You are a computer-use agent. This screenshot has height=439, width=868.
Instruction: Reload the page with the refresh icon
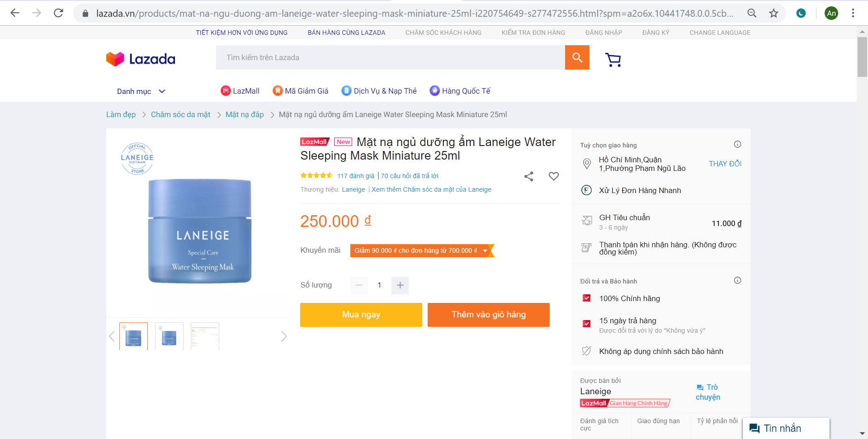click(x=58, y=13)
